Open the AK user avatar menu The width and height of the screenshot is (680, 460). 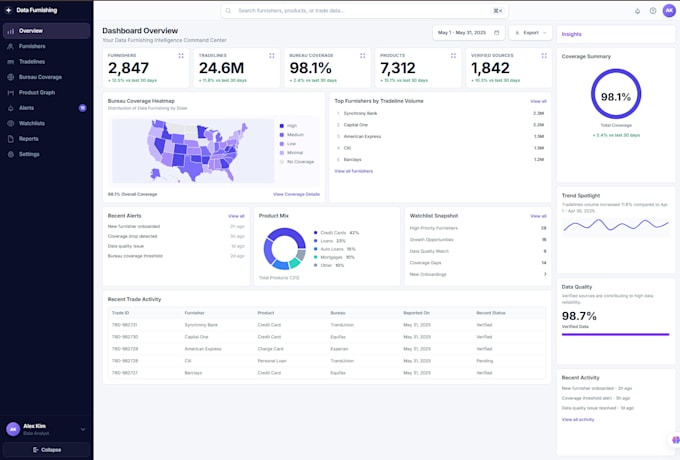pos(669,10)
